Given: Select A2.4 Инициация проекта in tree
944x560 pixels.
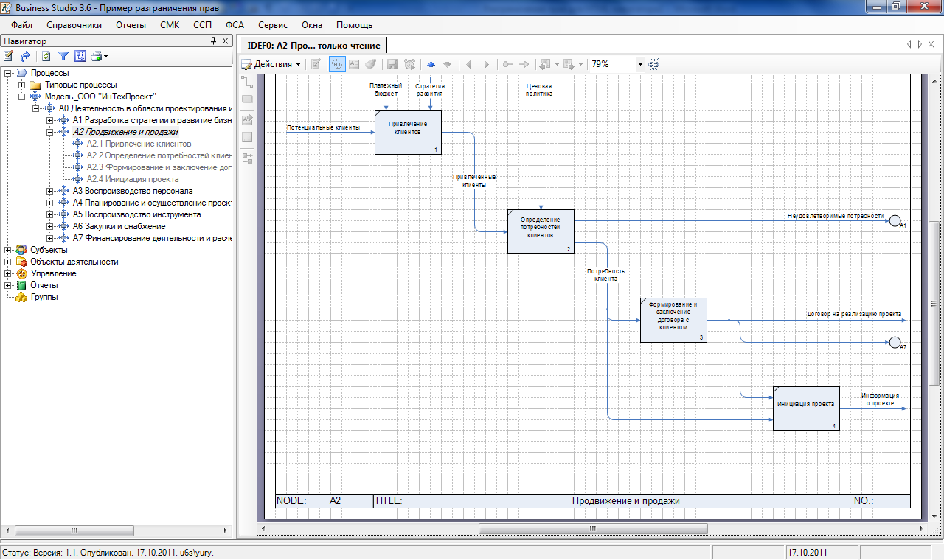Looking at the screenshot, I should pos(132,179).
